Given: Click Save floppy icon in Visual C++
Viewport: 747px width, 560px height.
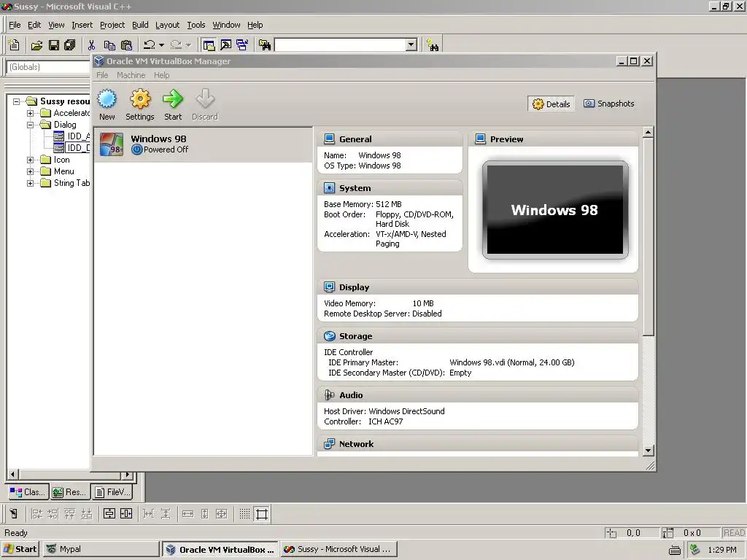Looking at the screenshot, I should 54,45.
